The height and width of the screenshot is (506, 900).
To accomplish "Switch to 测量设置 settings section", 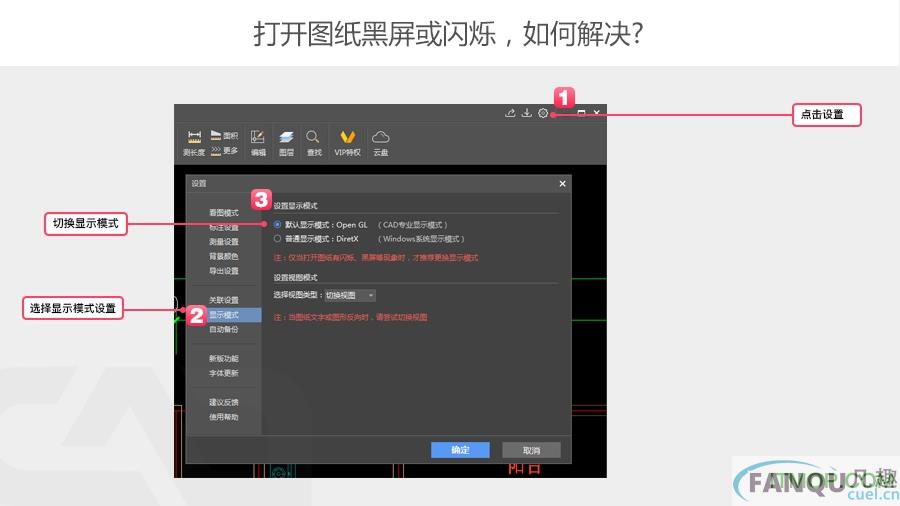I will (x=223, y=242).
